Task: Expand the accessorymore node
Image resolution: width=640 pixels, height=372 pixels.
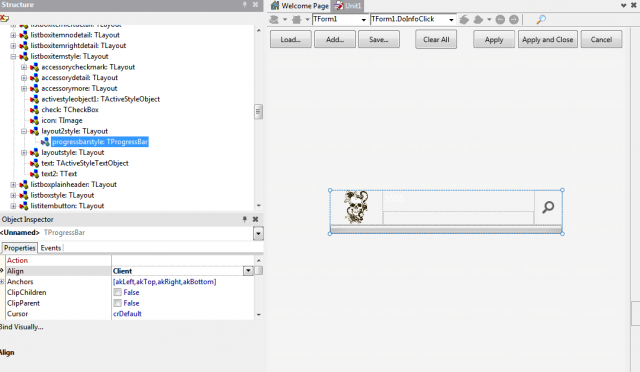Action: 24,88
